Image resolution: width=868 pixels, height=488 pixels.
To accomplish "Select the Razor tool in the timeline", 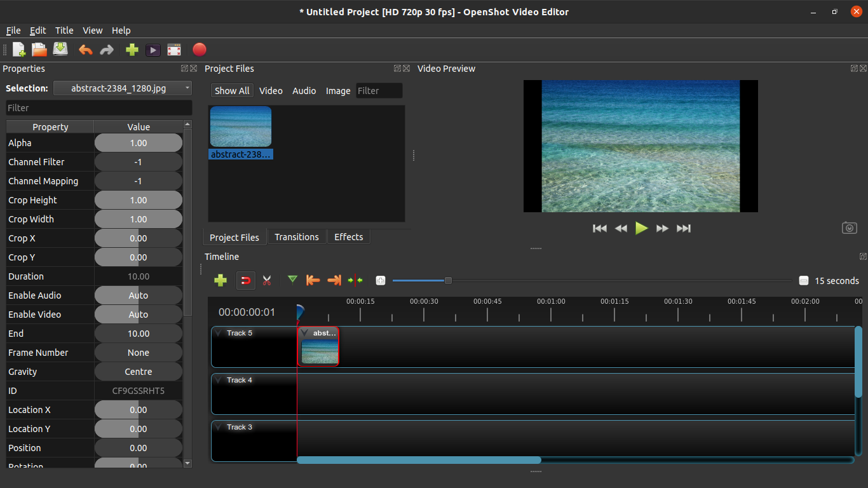I will coord(267,280).
